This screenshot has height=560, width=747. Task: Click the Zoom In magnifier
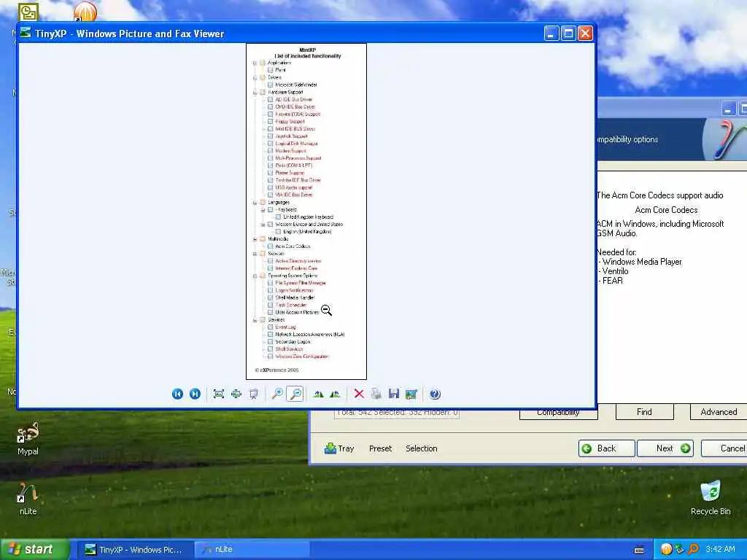pos(277,394)
